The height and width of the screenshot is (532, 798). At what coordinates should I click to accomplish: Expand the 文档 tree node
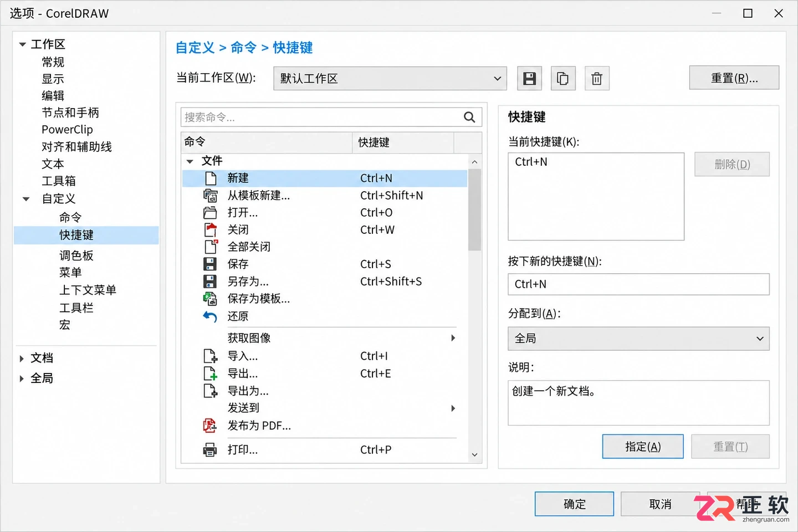click(x=22, y=359)
